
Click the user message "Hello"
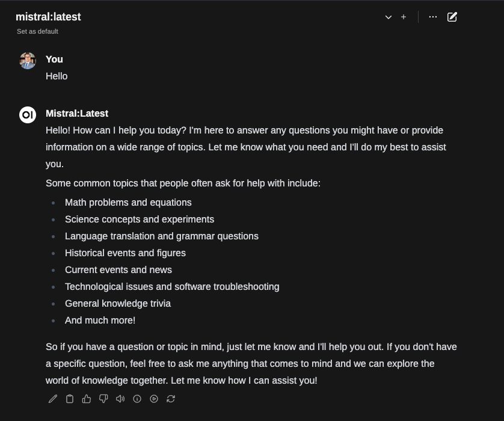[x=57, y=76]
